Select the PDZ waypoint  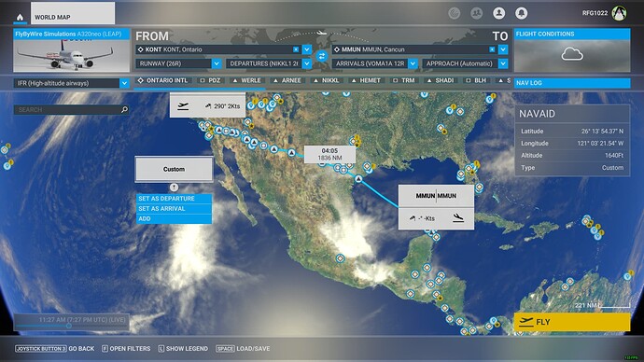210,80
